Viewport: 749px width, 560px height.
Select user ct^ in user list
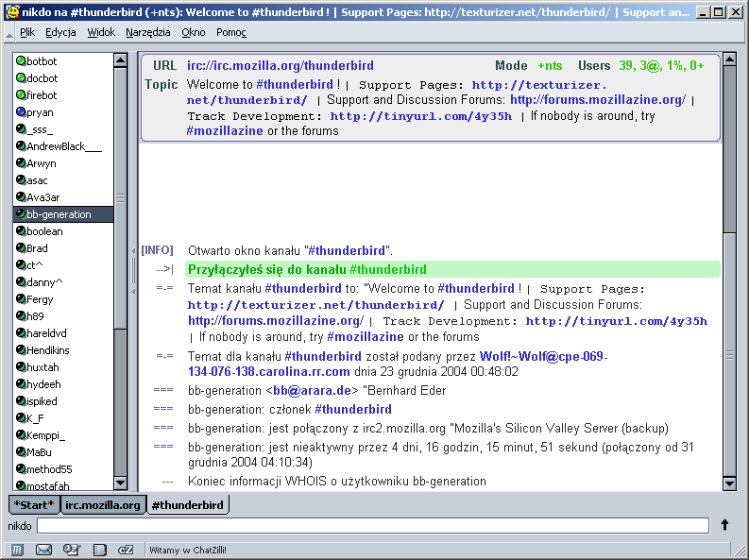(63, 265)
